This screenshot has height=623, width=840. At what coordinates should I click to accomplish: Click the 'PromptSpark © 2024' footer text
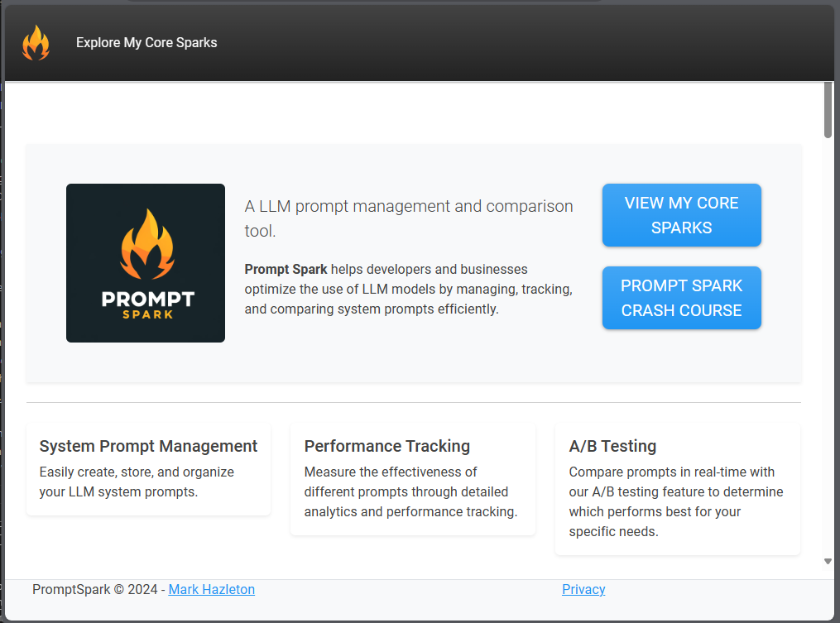point(93,589)
